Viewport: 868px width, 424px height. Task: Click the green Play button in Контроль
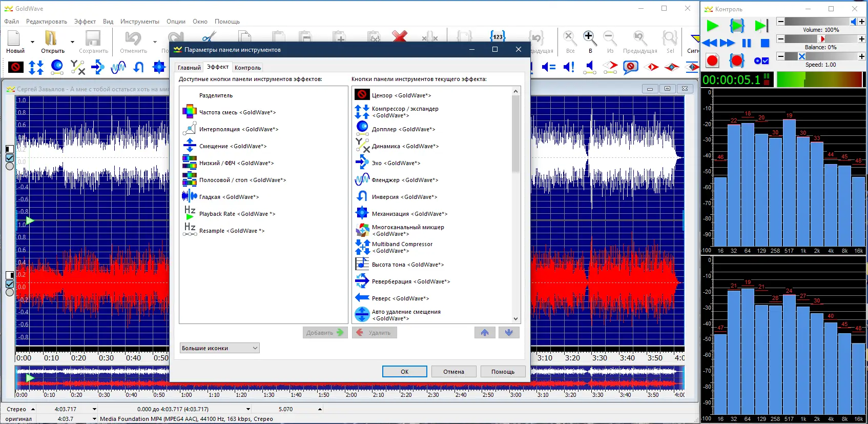712,26
